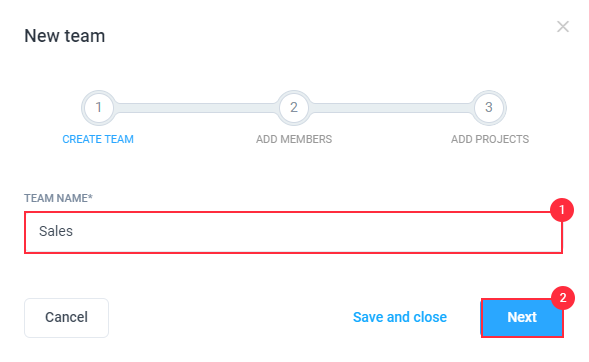The width and height of the screenshot is (589, 362).
Task: Click progress bar between steps 1 and 2
Action: 196,108
